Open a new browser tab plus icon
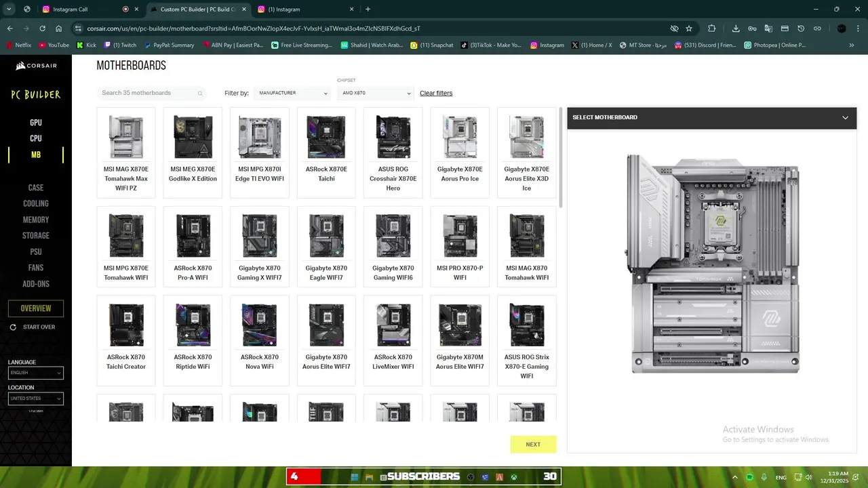Image resolution: width=868 pixels, height=488 pixels. point(368,9)
